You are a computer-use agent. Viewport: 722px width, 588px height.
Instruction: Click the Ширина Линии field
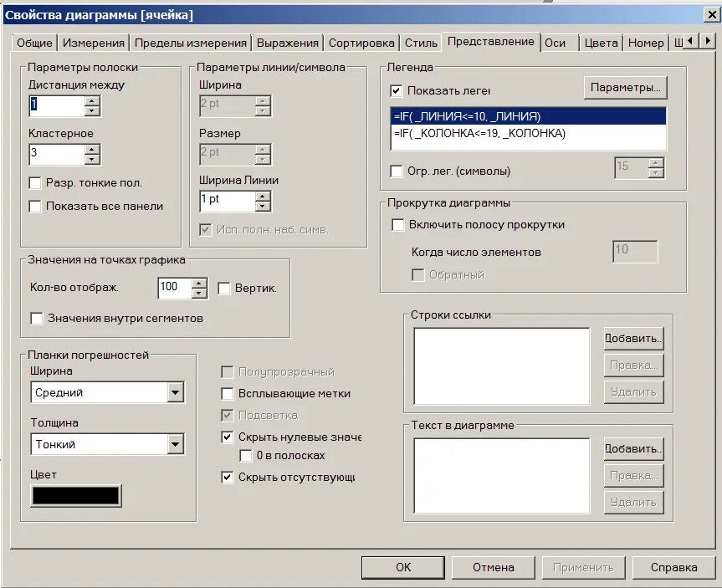pyautogui.click(x=228, y=202)
